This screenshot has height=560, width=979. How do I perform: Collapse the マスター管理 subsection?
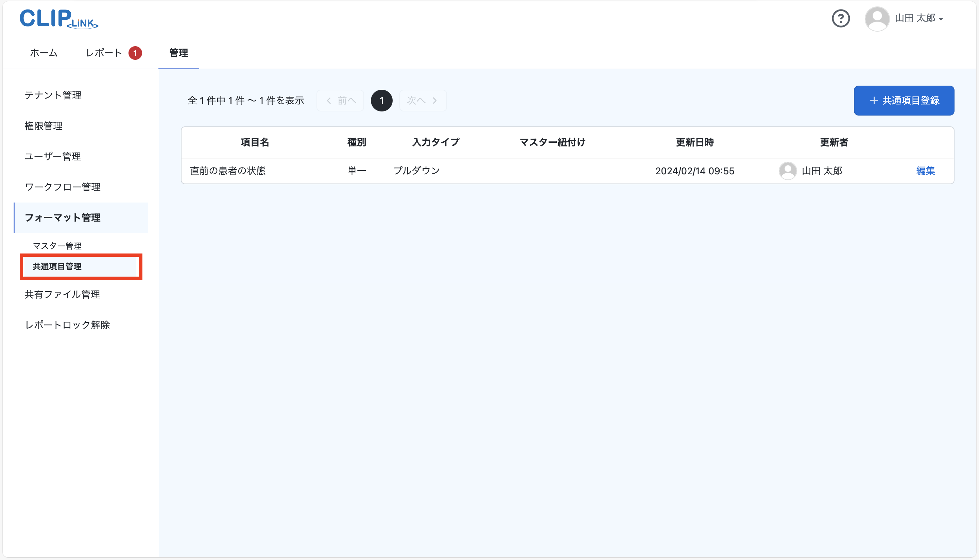pos(57,245)
